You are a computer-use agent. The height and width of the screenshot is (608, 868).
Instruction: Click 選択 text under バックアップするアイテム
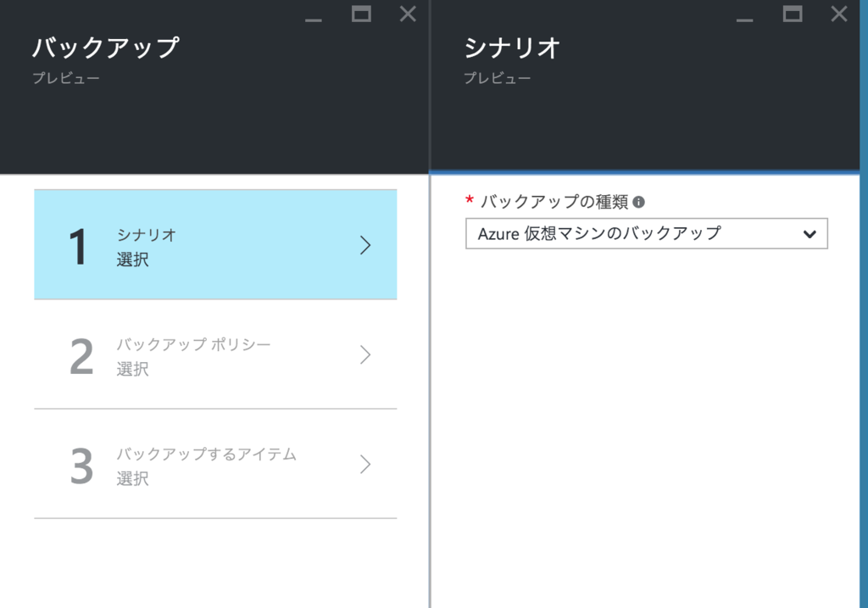coord(132,478)
